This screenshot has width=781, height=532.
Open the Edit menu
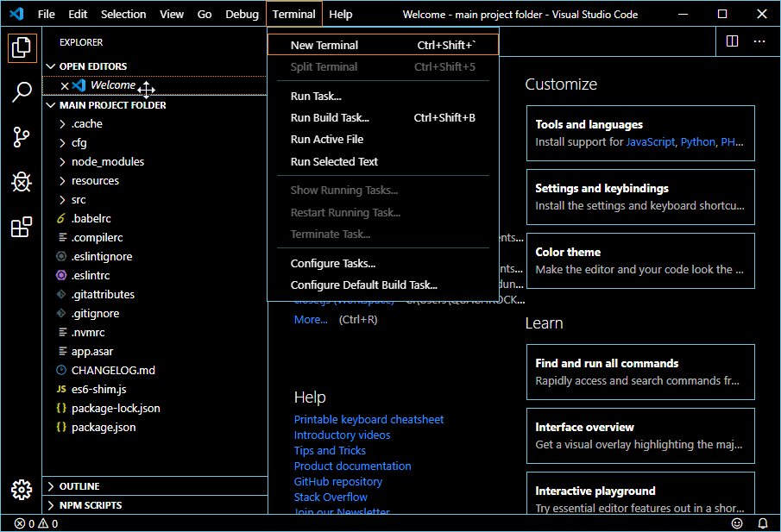click(x=78, y=14)
